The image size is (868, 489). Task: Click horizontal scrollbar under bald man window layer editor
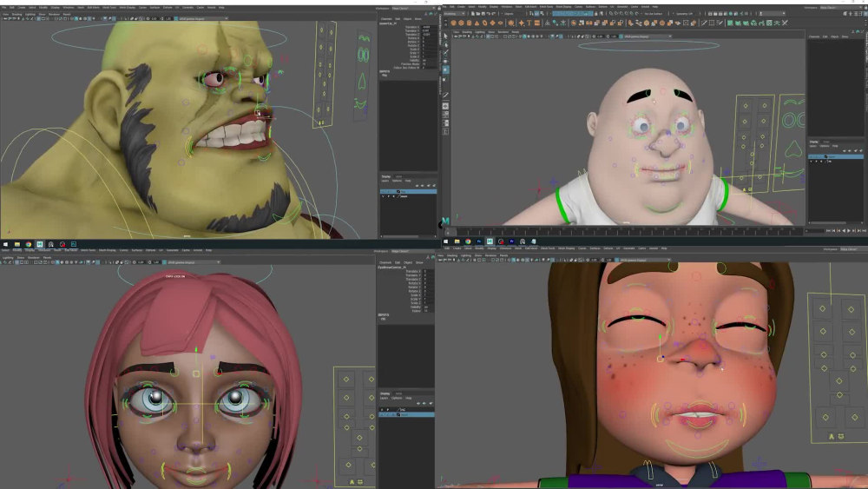pyautogui.click(x=828, y=223)
